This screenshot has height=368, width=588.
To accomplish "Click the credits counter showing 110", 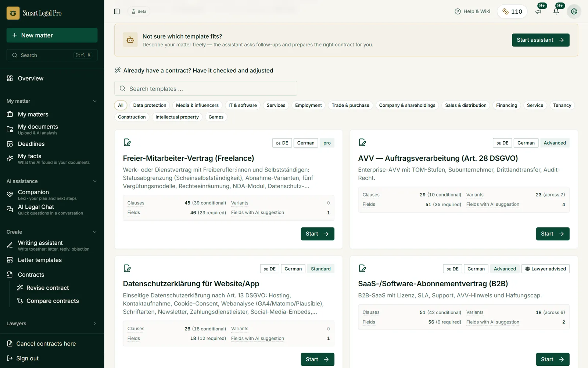I will click(512, 11).
